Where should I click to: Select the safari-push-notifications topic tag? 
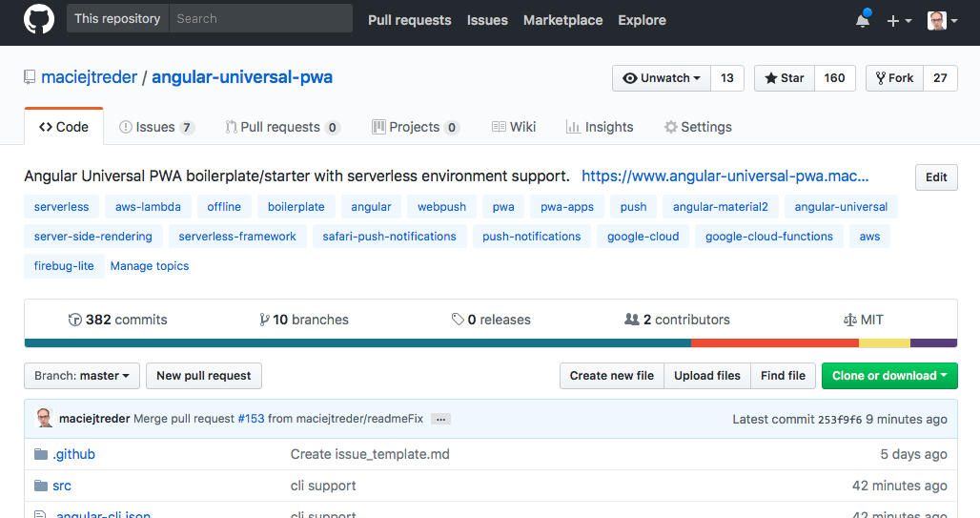389,237
